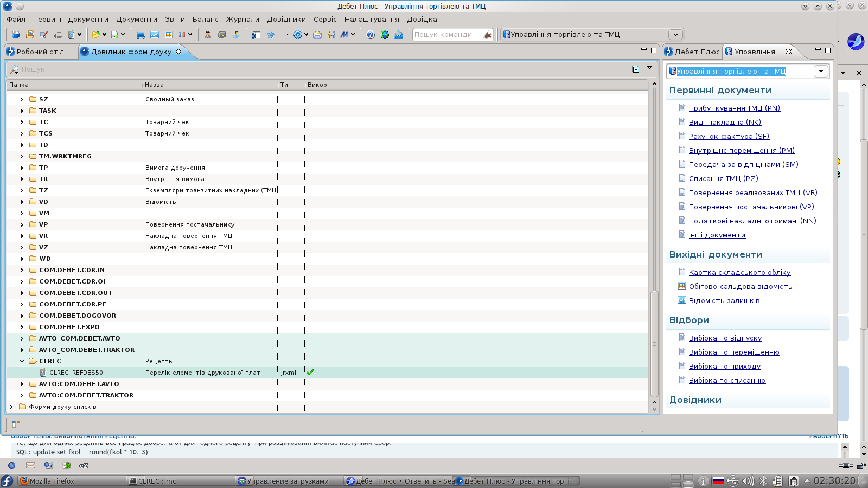Viewport: 868px width, 488px height.
Task: Click the expand all icon above the table
Action: pyautogui.click(x=636, y=69)
